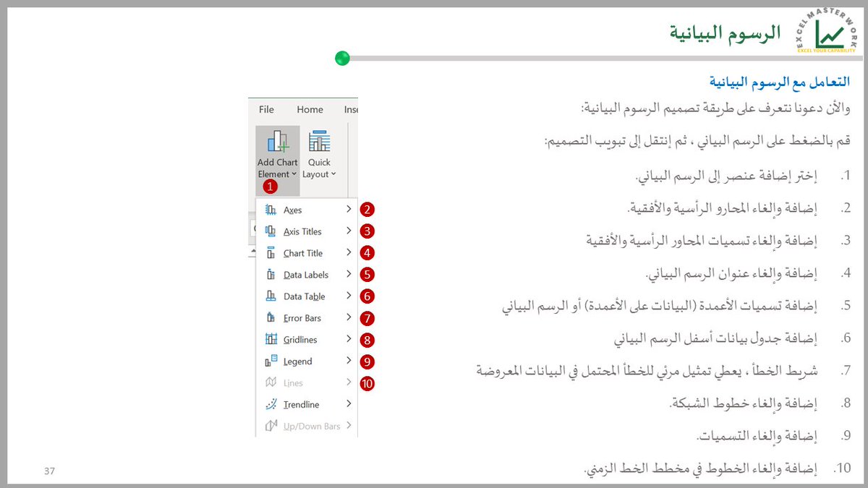Open the Add Chart Element dropdown arrow
868x488 pixels.
pyautogui.click(x=294, y=174)
